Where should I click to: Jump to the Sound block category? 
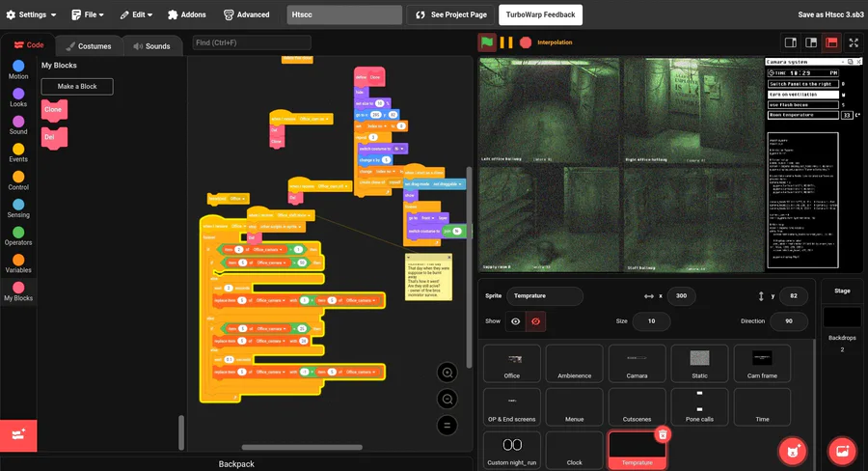point(18,125)
